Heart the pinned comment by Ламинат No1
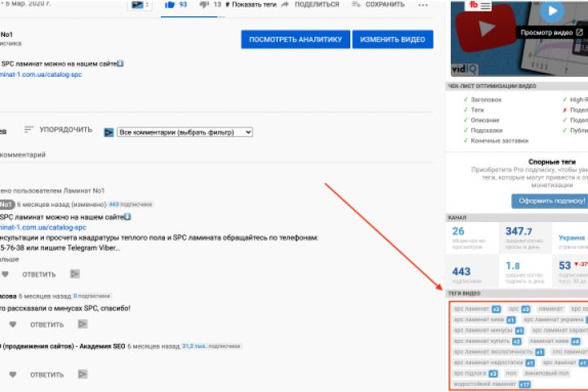588x392 pixels. pyautogui.click(x=5, y=274)
